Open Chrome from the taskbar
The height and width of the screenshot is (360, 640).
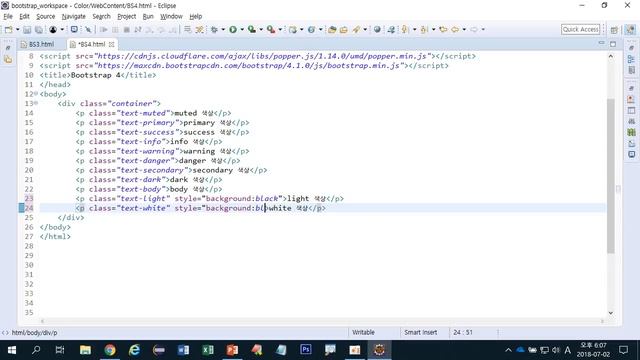pyautogui.click(x=110, y=350)
